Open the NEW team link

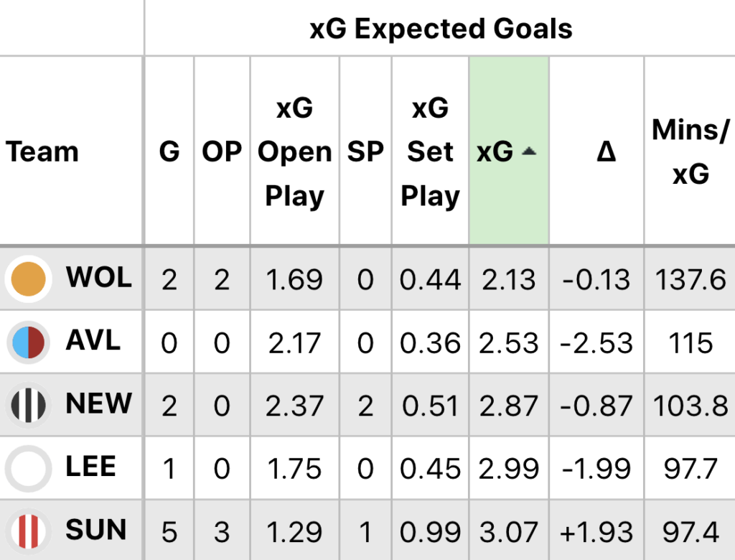98,404
